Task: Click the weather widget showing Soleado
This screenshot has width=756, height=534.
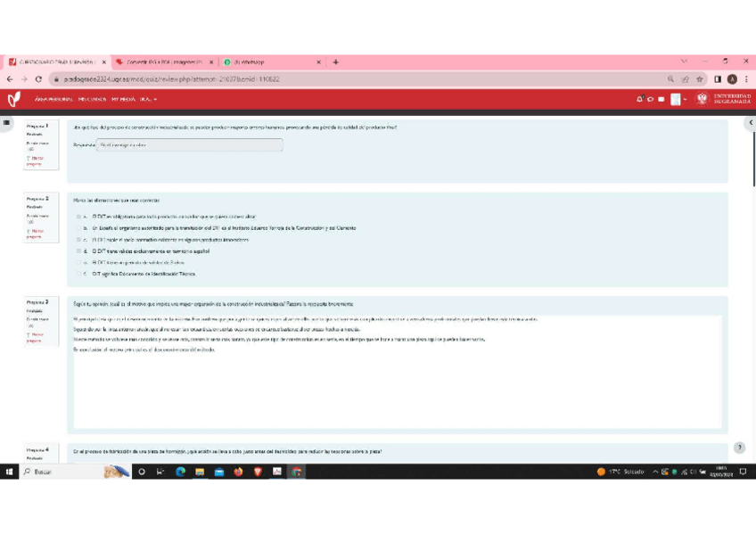Action: 620,472
